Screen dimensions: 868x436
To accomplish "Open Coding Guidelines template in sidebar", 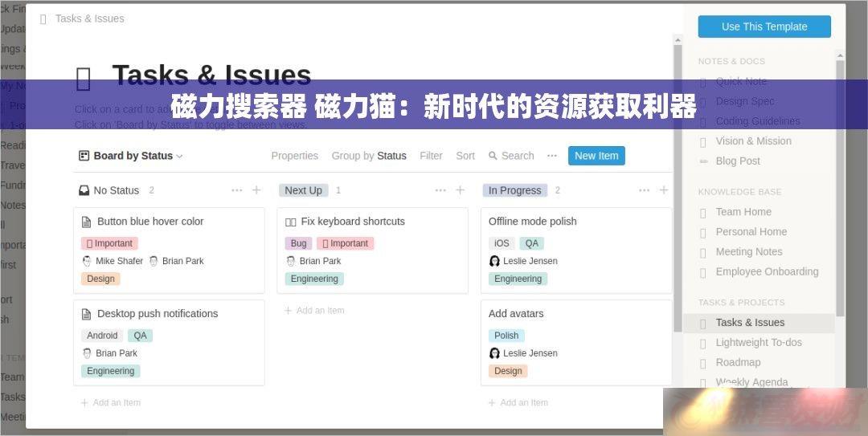I will point(759,121).
